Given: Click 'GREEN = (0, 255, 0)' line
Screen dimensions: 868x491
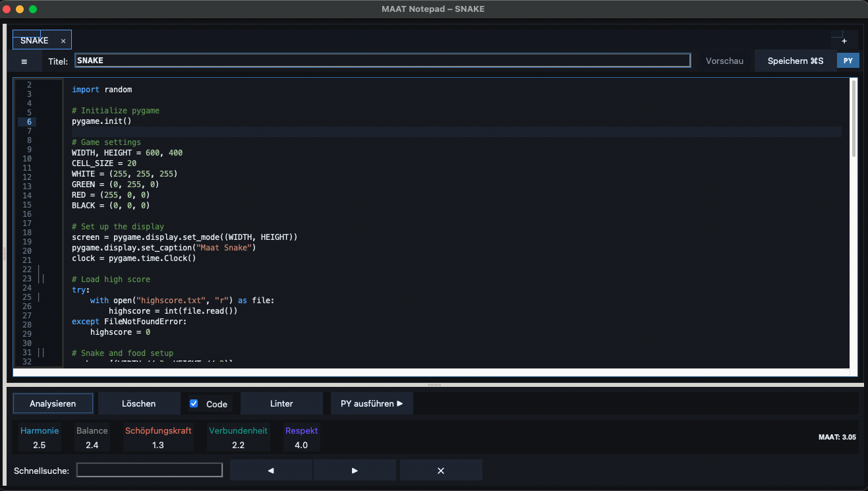Looking at the screenshot, I should coord(115,185).
